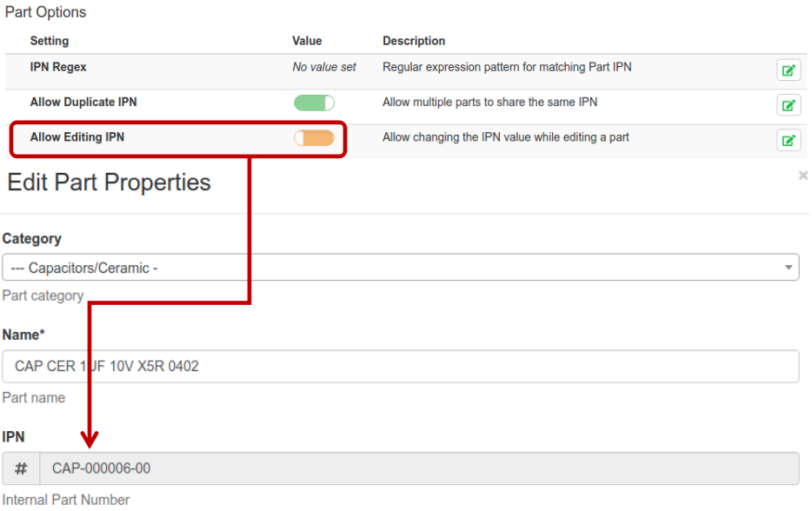Click the Edit Part Properties title

pyautogui.click(x=110, y=182)
